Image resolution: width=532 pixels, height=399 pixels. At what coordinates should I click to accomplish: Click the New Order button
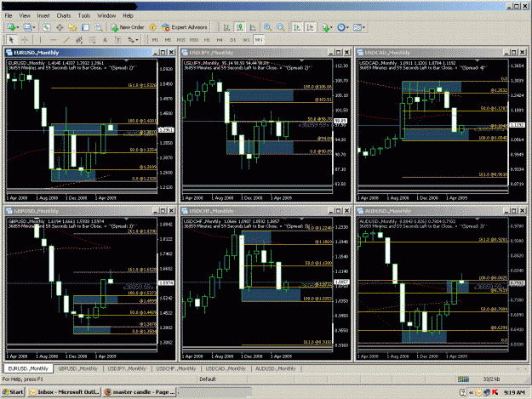(127, 27)
